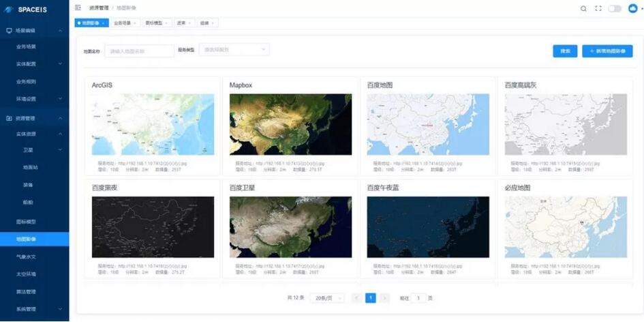The width and height of the screenshot is (644, 322).
Task: Open 算法管理 in the sidebar
Action: point(27,291)
